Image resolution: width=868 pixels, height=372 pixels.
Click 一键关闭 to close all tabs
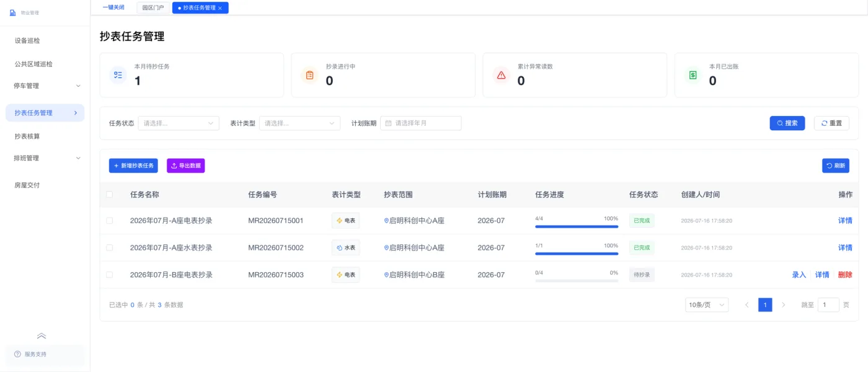(113, 7)
